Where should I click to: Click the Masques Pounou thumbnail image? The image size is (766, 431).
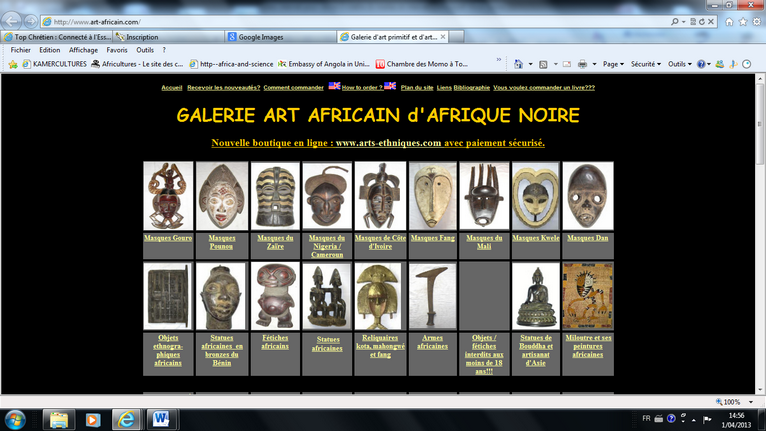tap(222, 196)
